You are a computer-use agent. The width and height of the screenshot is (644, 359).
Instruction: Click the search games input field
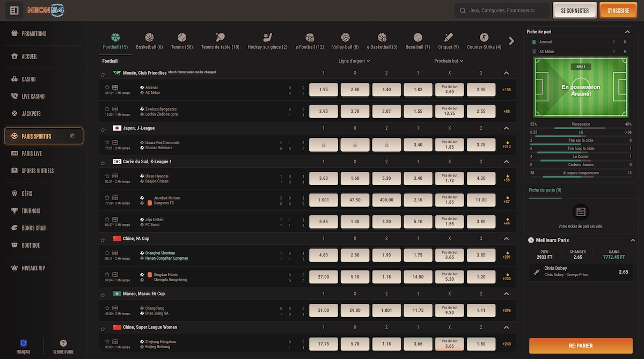(x=504, y=10)
